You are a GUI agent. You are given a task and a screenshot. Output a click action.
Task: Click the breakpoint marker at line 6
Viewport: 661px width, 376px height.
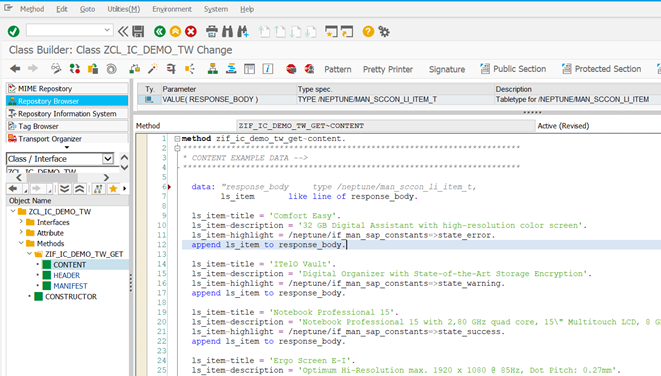coord(169,187)
